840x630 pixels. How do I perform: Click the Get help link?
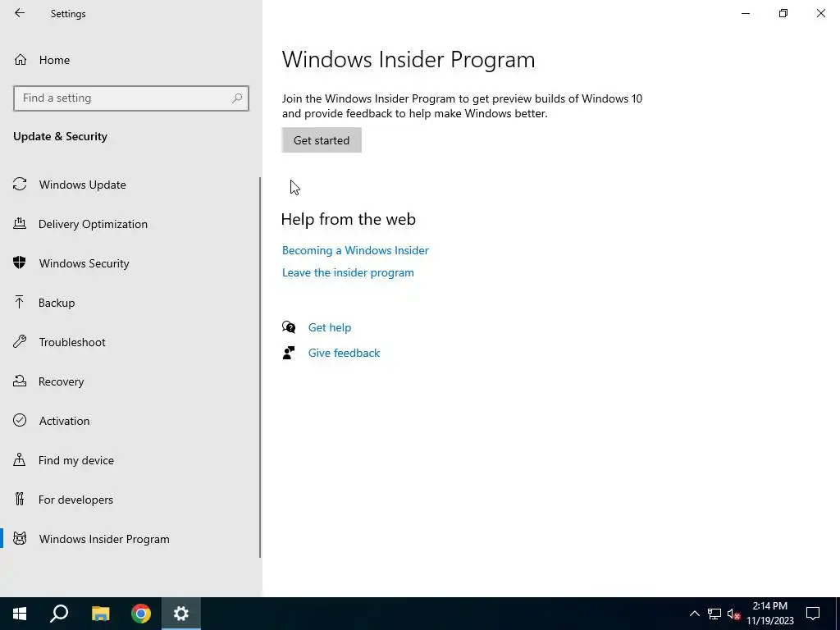coord(330,327)
